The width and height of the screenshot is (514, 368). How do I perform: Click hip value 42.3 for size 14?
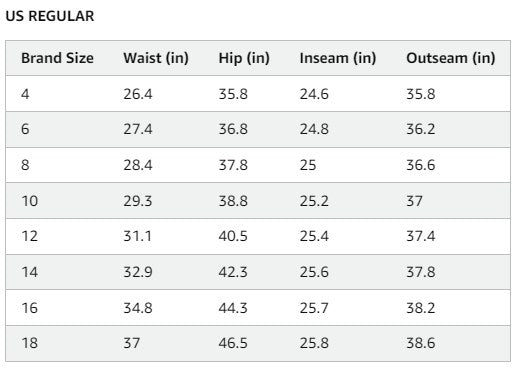(233, 272)
